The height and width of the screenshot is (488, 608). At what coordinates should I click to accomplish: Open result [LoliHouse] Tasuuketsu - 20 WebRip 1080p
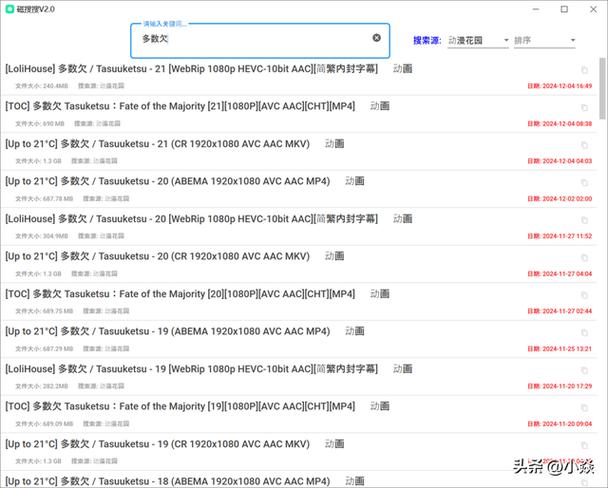192,219
